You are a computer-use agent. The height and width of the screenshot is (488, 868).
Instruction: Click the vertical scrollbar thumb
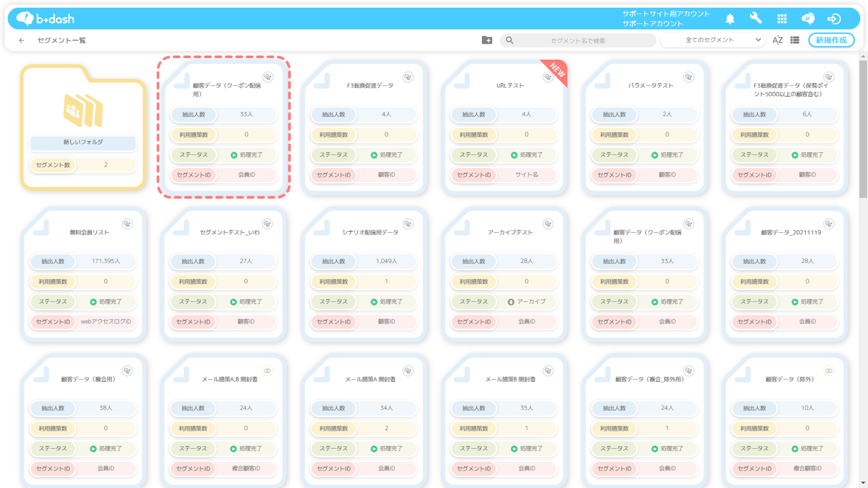click(x=863, y=129)
